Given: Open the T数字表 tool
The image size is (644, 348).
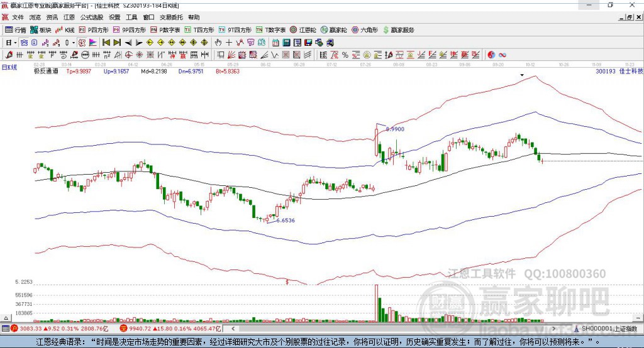Looking at the screenshot, I should point(270,30).
